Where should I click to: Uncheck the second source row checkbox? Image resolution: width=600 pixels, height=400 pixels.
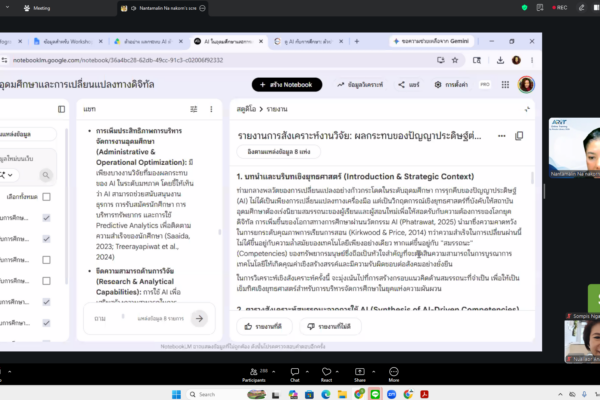click(x=46, y=239)
